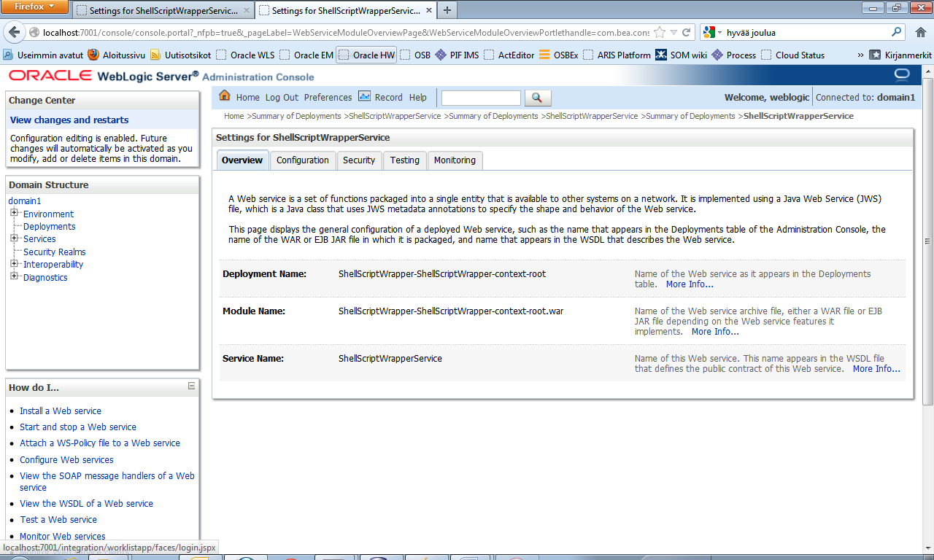The height and width of the screenshot is (560, 934).
Task: Open the Process bookmark
Action: pyautogui.click(x=733, y=55)
